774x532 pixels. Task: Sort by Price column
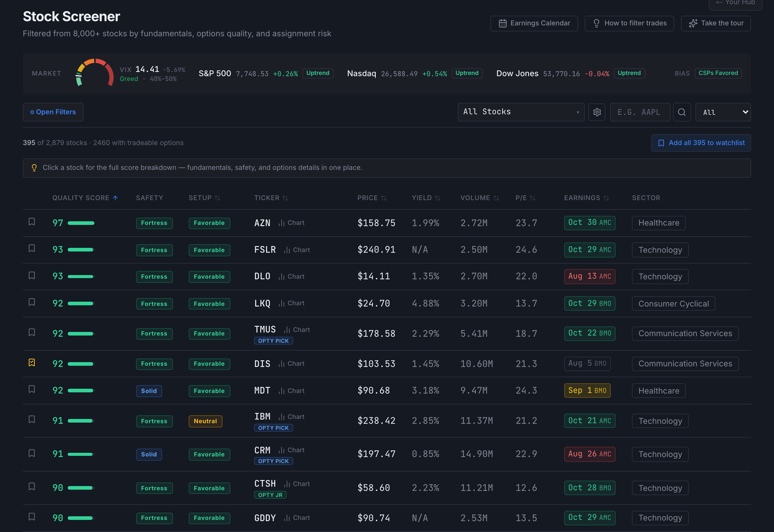coord(372,198)
